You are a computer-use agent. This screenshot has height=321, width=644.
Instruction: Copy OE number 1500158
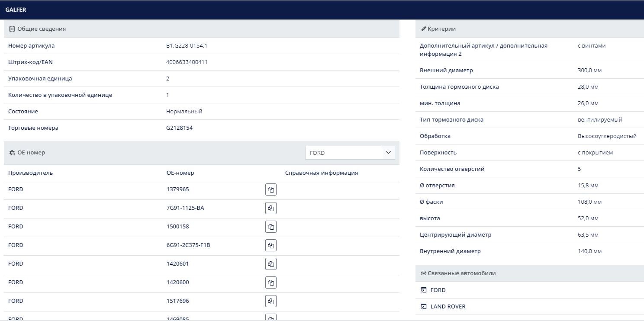click(271, 227)
